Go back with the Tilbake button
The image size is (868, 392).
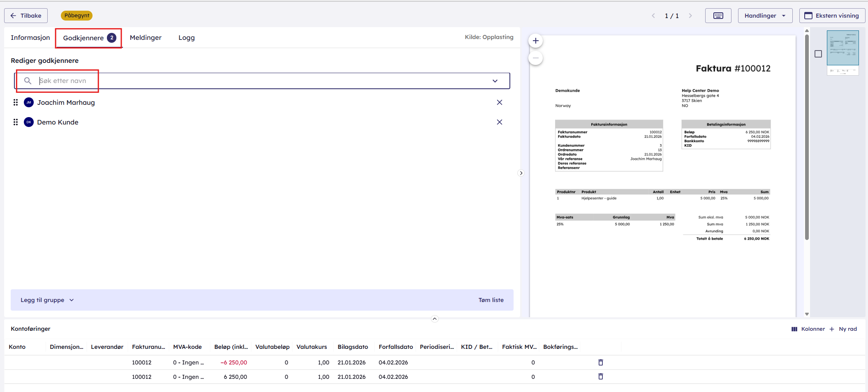[26, 16]
